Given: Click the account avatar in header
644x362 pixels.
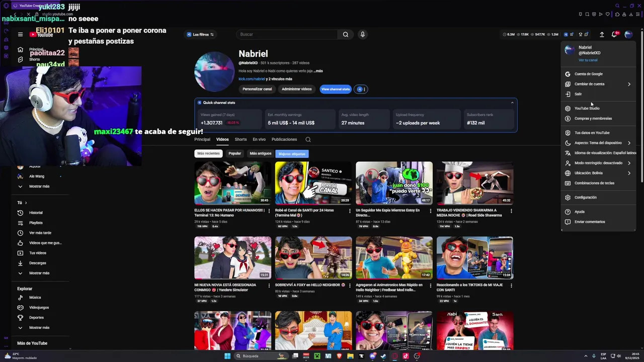Looking at the screenshot, I should (628, 34).
